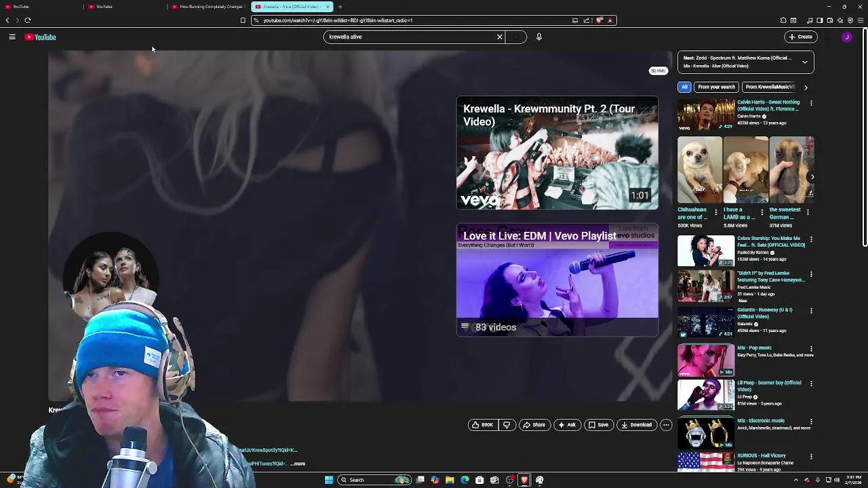
Task: Select the From your search chip
Action: tap(716, 87)
